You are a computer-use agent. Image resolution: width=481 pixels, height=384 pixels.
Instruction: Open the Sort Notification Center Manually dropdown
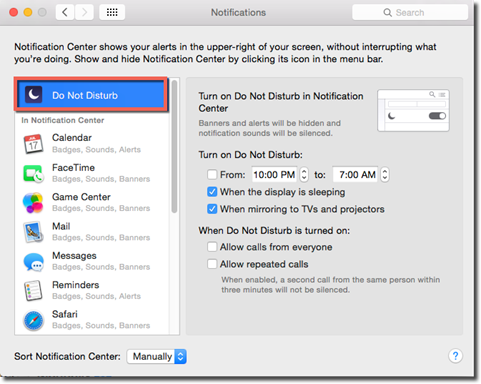point(156,356)
